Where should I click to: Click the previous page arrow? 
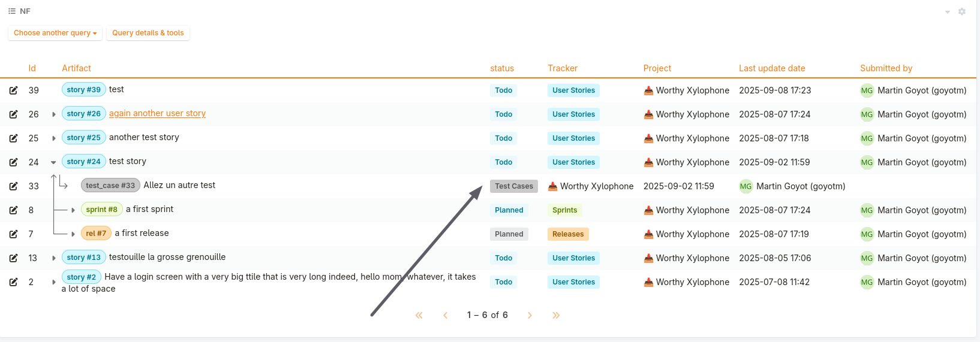(445, 315)
